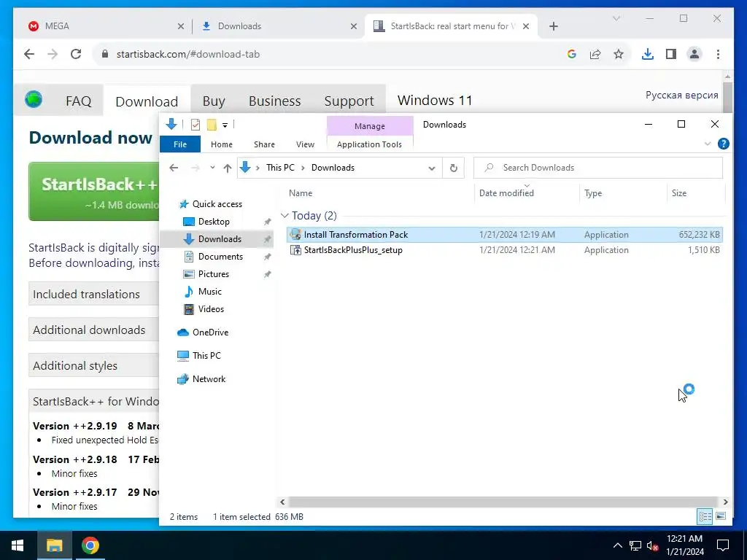Viewport: 747px width, 560px height.
Task: Switch site to Русская версия
Action: 681,95
